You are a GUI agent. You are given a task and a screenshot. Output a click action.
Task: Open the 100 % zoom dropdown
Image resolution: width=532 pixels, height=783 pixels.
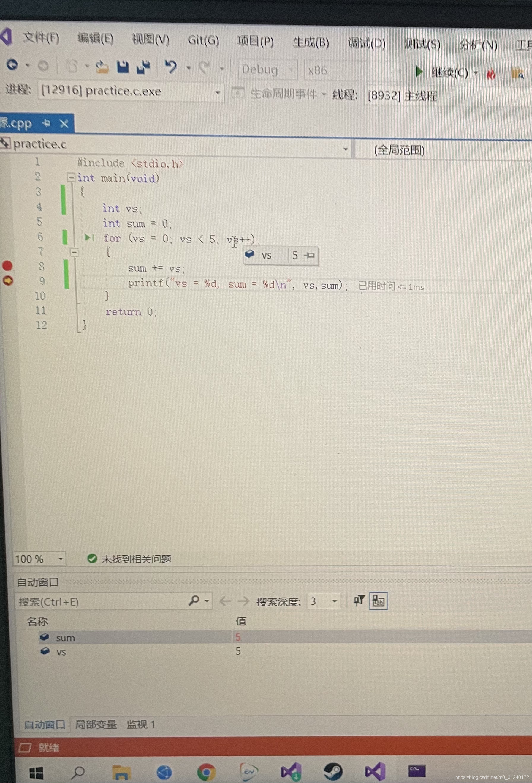pos(61,559)
